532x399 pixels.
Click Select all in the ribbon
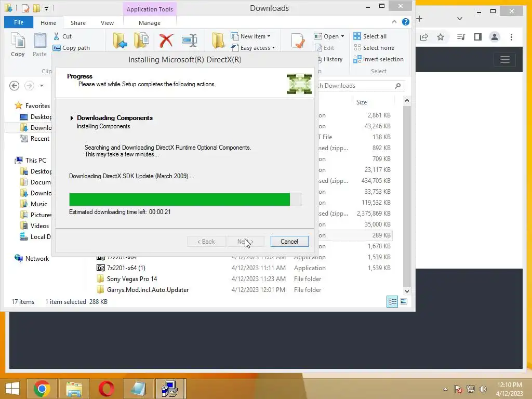[370, 36]
